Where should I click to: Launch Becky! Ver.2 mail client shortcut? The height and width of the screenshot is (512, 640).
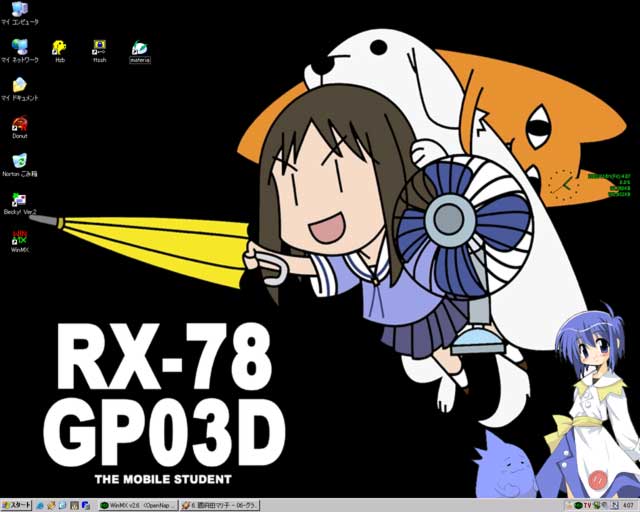point(20,200)
